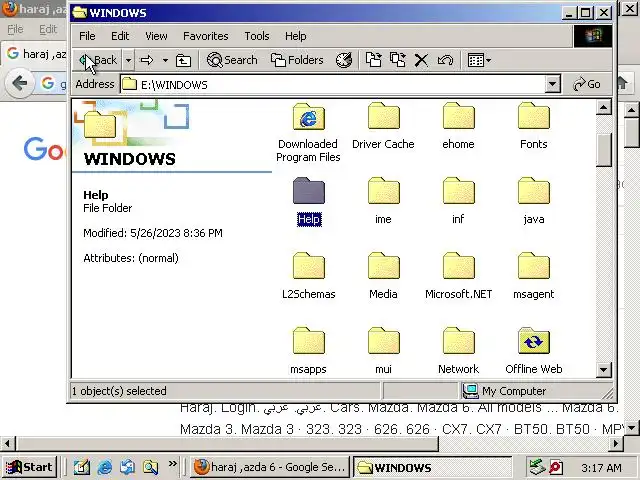Go up one folder level
640x480 pixels.
click(183, 60)
